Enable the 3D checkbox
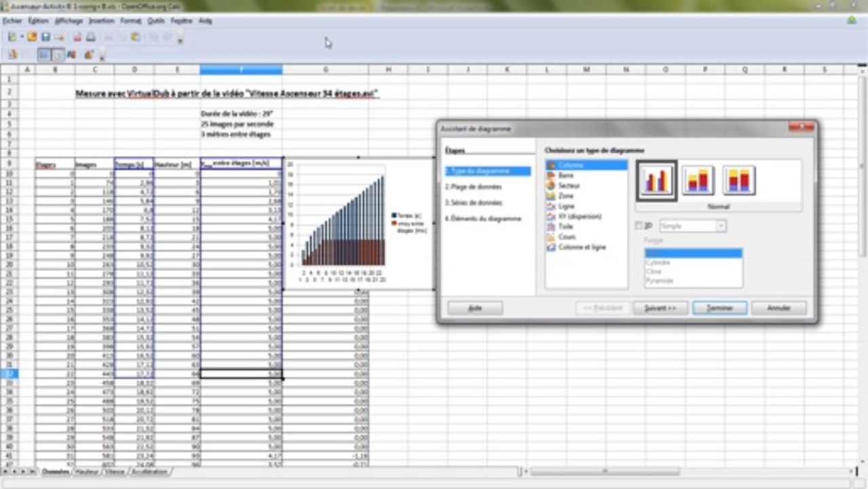This screenshot has height=489, width=868. pyautogui.click(x=638, y=225)
